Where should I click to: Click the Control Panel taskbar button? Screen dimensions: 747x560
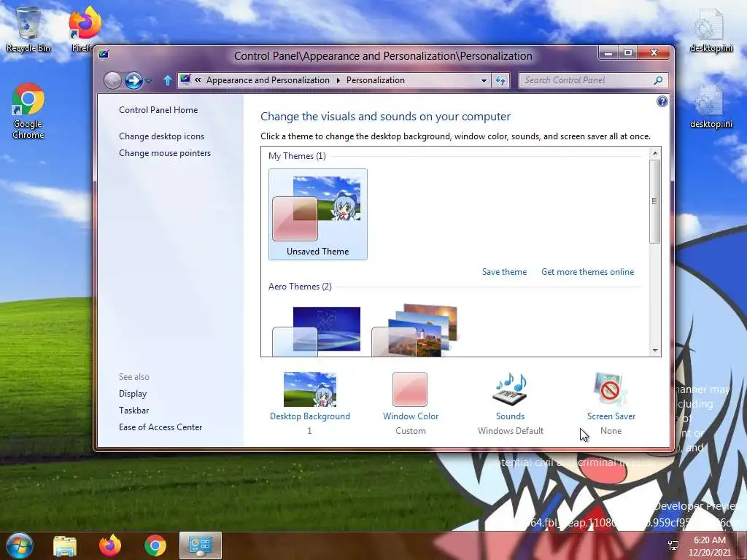click(201, 545)
